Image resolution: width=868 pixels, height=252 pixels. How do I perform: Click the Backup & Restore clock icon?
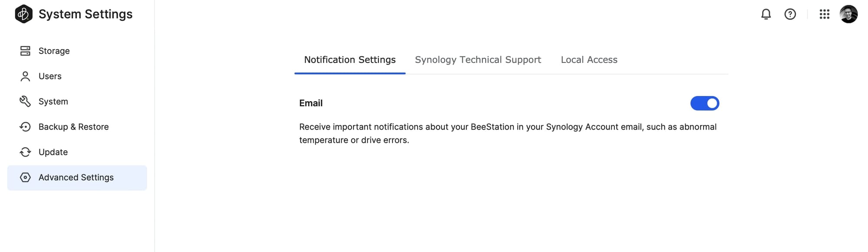(x=25, y=127)
